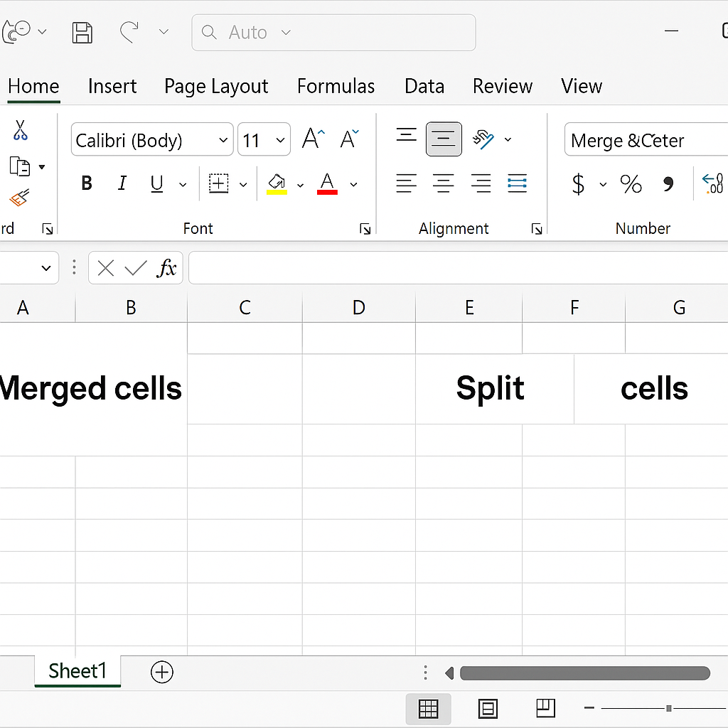Expand the undo history dropdown
This screenshot has width=728, height=728.
164,31
